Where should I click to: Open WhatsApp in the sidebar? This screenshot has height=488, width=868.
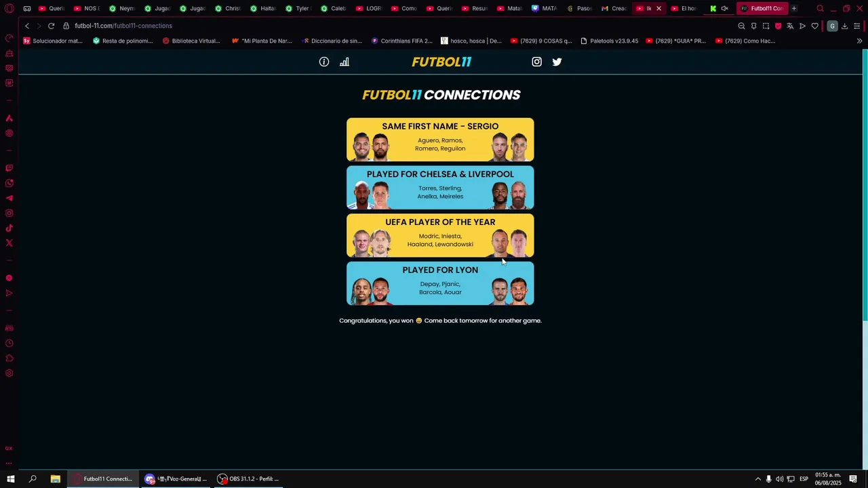[x=9, y=183]
